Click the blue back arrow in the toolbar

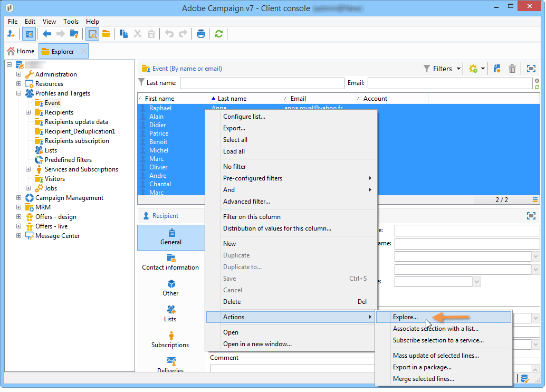pos(47,34)
